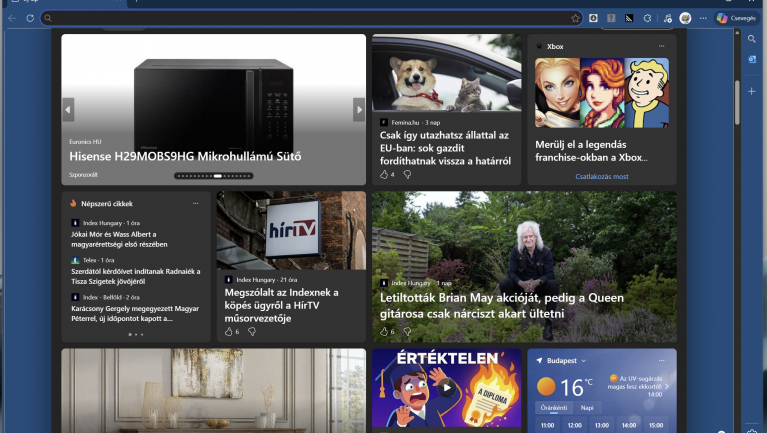The image size is (767, 433).
Task: Select the Hisense carousel slide indicator dots
Action: 214,176
